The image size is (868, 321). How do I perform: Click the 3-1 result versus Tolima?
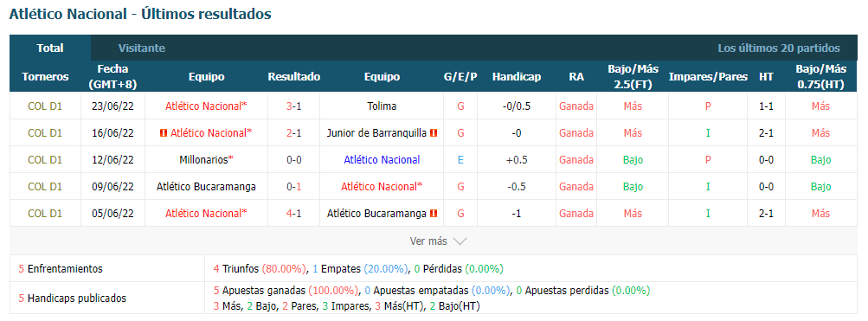293,106
